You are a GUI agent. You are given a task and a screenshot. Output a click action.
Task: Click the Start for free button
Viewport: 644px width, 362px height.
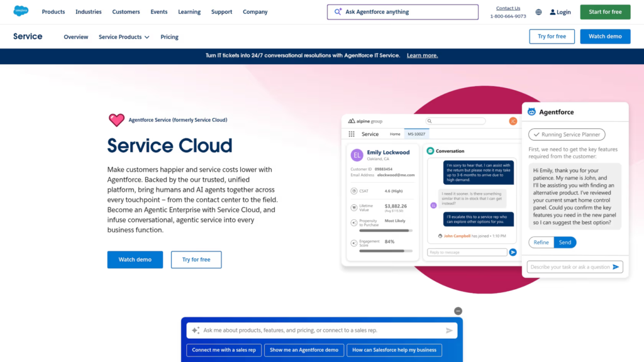[x=604, y=11]
